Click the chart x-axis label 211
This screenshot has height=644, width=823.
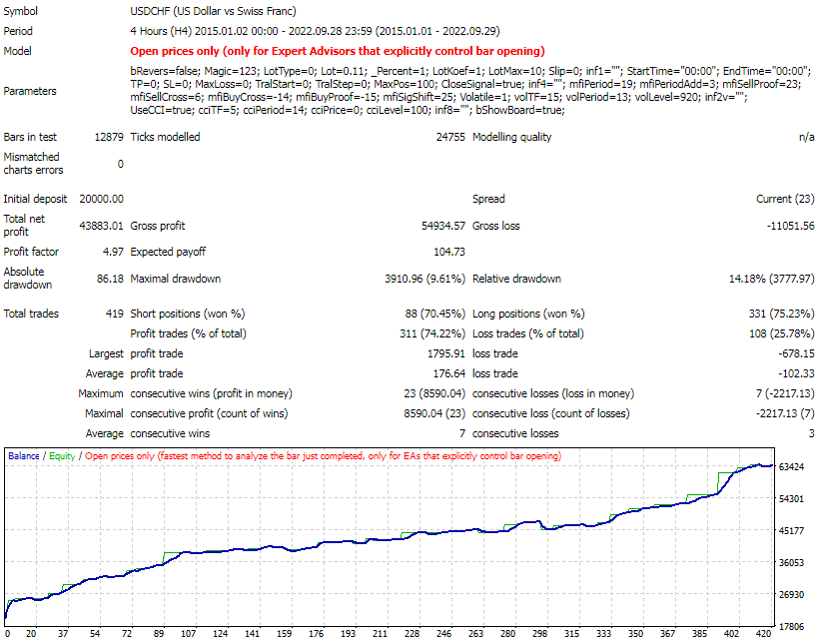(380, 634)
